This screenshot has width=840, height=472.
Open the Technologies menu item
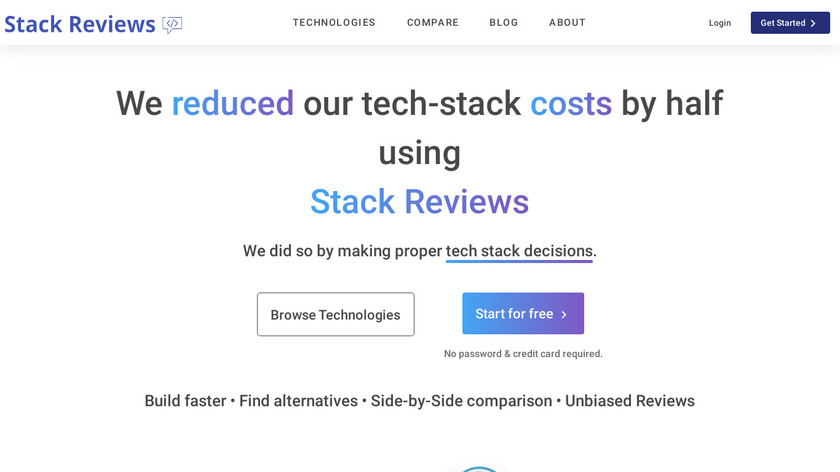tap(334, 23)
